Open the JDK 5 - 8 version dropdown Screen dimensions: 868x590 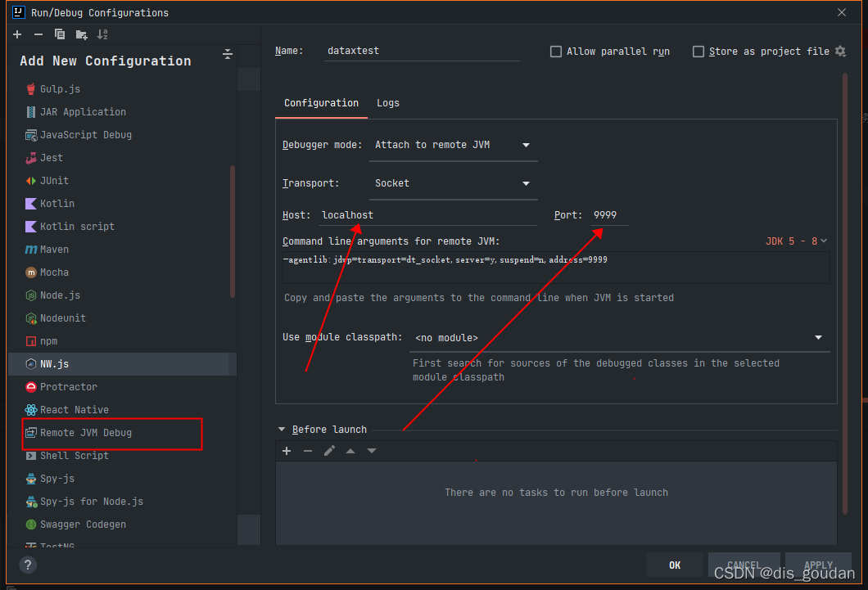[x=796, y=241]
